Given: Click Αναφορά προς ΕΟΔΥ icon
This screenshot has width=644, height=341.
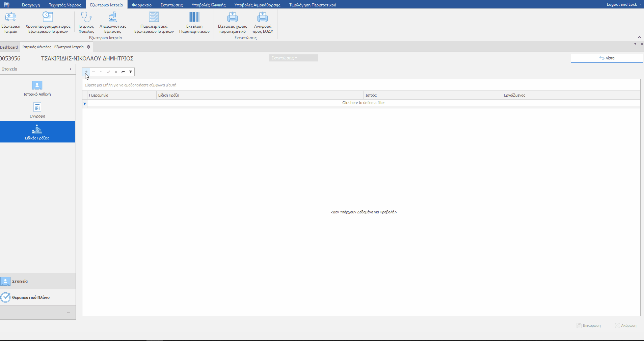Looking at the screenshot, I should [x=263, y=17].
